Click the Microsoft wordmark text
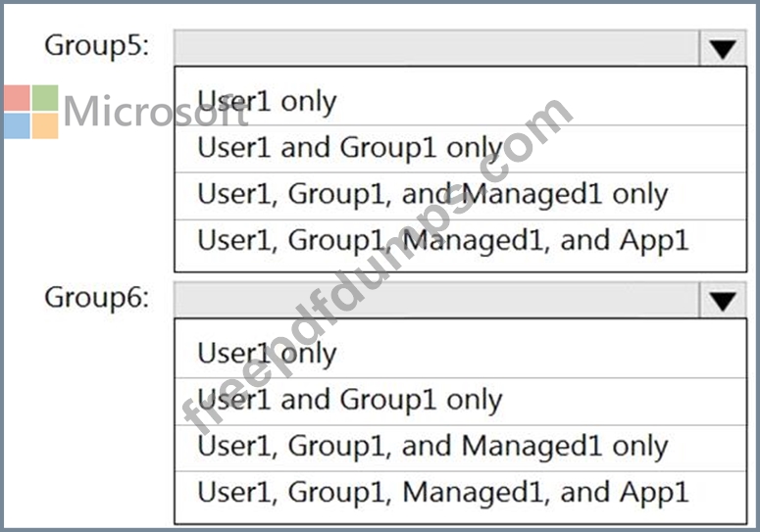 pos(157,113)
